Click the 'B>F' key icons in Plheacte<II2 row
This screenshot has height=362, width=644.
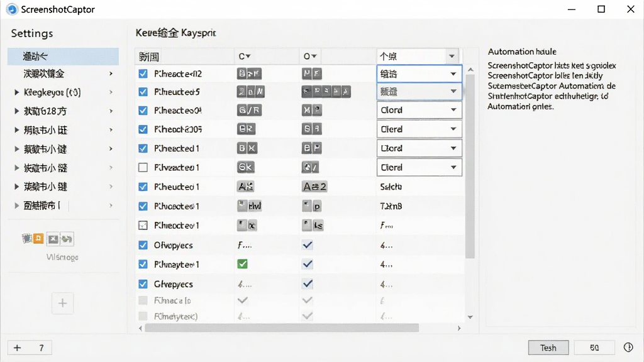249,74
